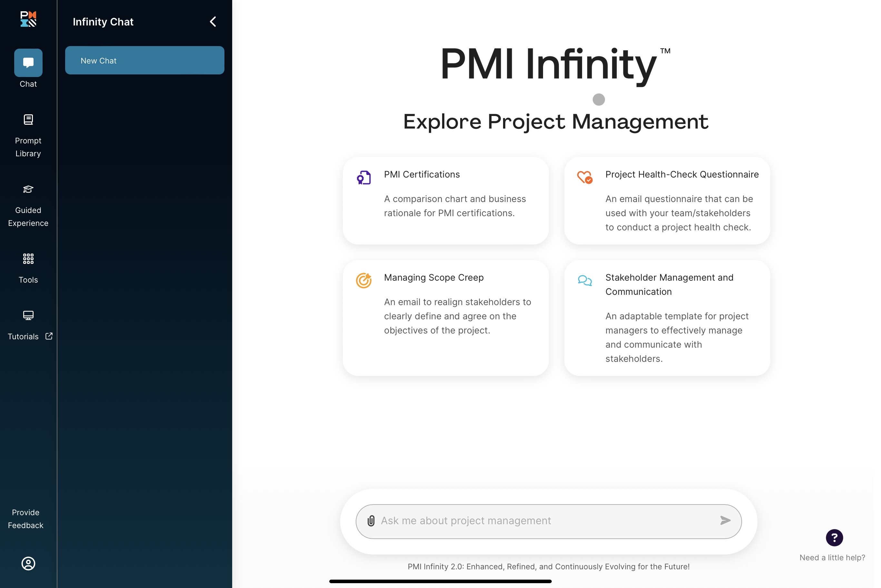Click the PMI logo icon
881x588 pixels.
(28, 19)
